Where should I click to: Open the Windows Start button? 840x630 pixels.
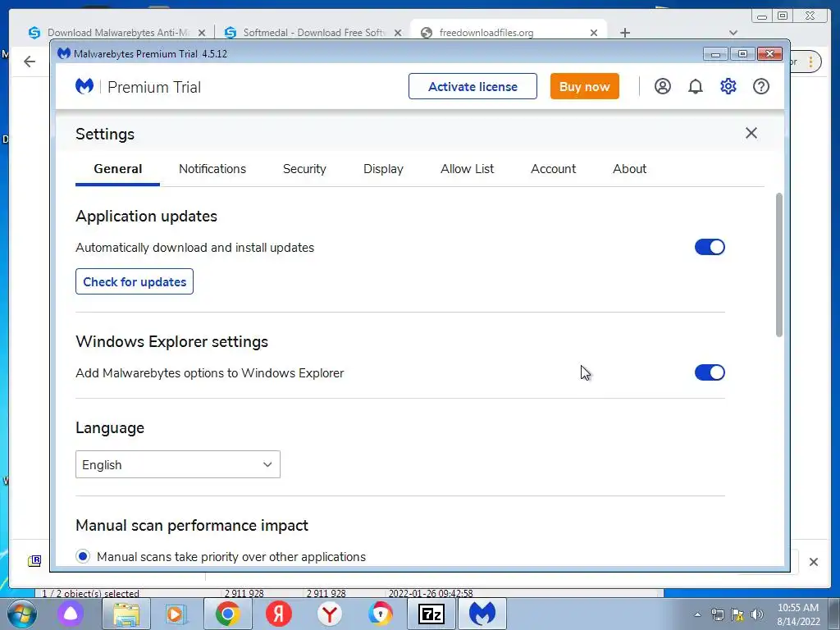tap(22, 614)
